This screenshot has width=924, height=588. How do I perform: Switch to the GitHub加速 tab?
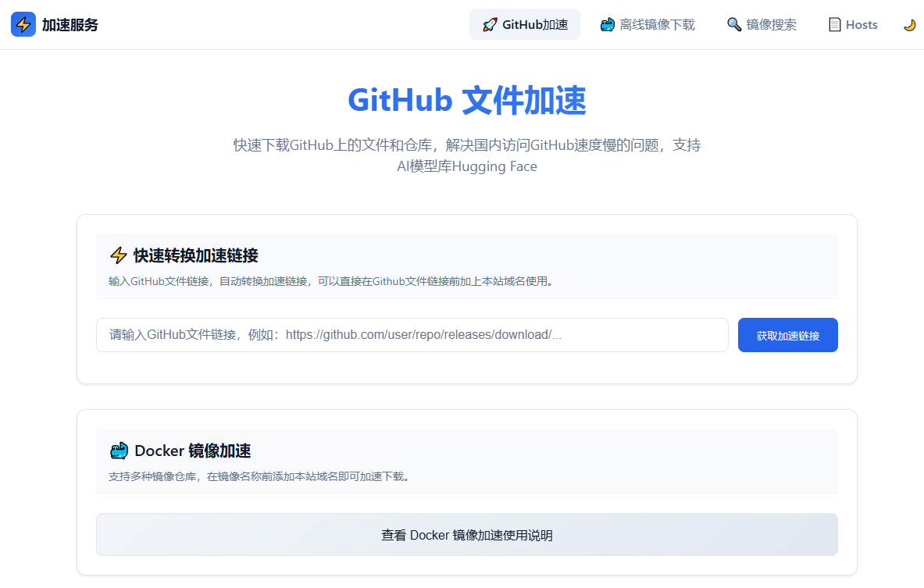pos(535,25)
